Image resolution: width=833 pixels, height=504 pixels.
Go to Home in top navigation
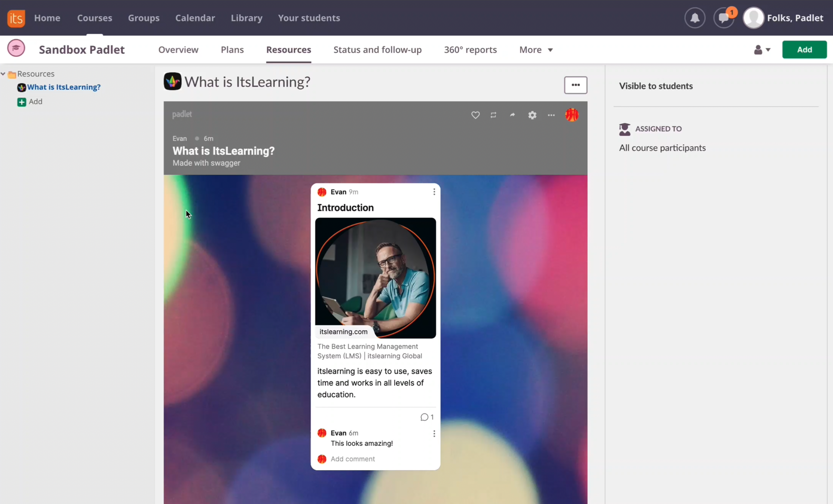pos(47,18)
